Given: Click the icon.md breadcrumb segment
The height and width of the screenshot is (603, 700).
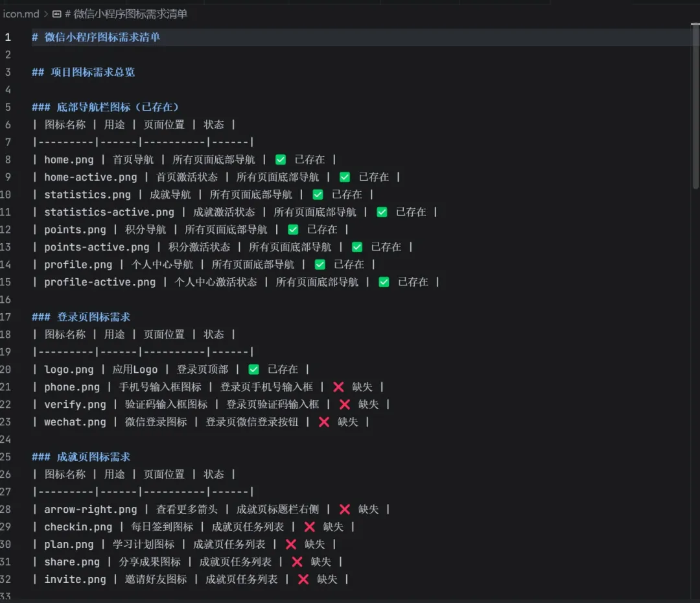Looking at the screenshot, I should 21,14.
